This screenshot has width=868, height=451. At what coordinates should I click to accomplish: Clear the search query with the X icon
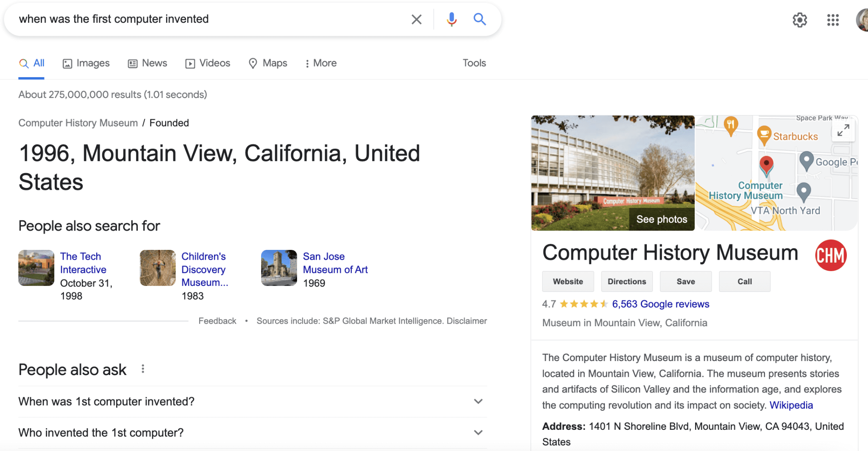coord(416,19)
